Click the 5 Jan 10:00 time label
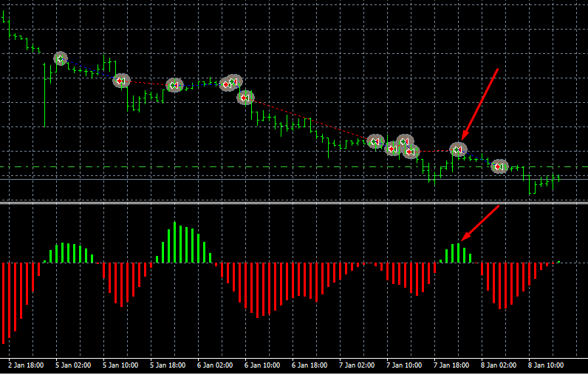Screen dimensions: 588x375 point(120,365)
